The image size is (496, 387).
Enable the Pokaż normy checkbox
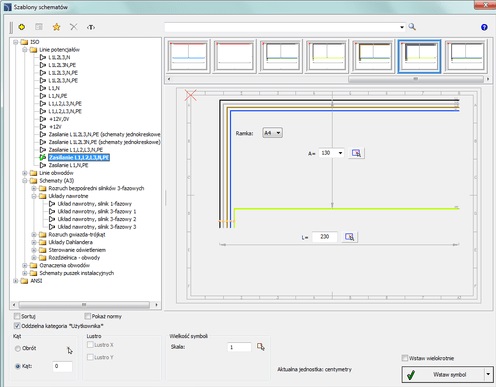[x=88, y=316]
